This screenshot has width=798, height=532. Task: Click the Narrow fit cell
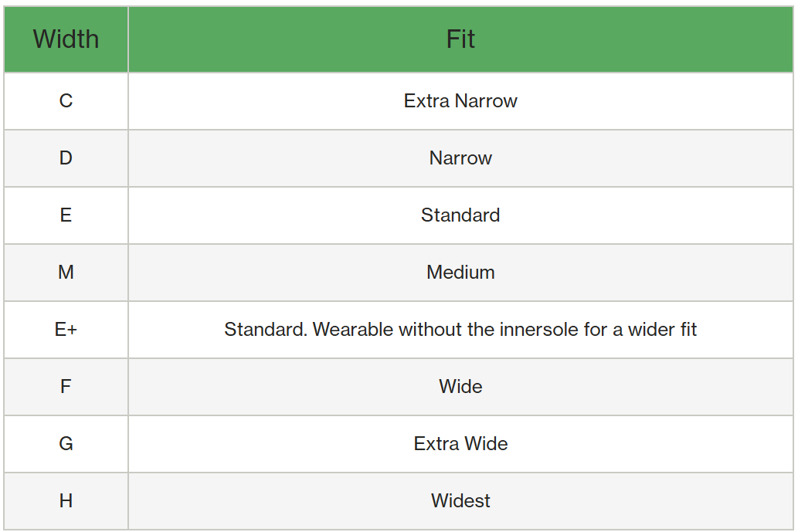tap(460, 158)
